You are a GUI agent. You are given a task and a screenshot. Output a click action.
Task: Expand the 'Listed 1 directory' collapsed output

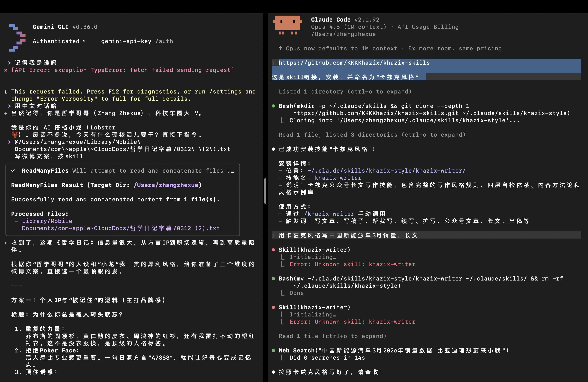tap(345, 92)
